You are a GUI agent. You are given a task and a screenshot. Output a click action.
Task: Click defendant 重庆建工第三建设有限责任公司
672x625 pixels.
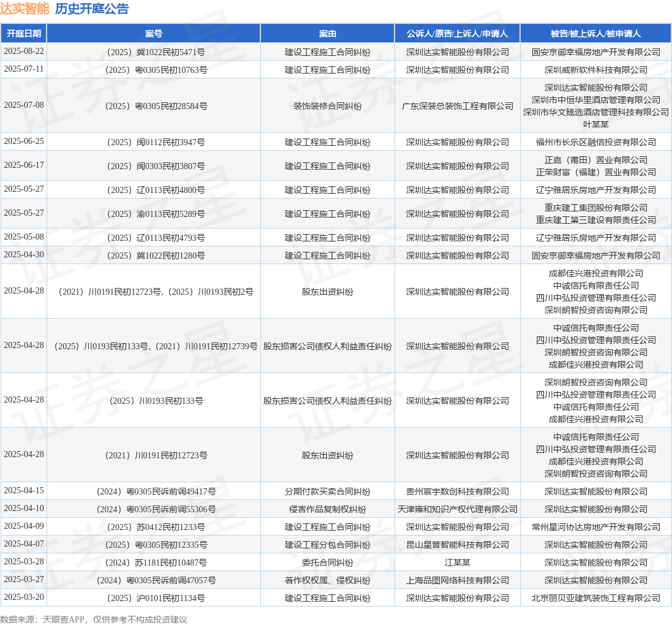(595, 220)
